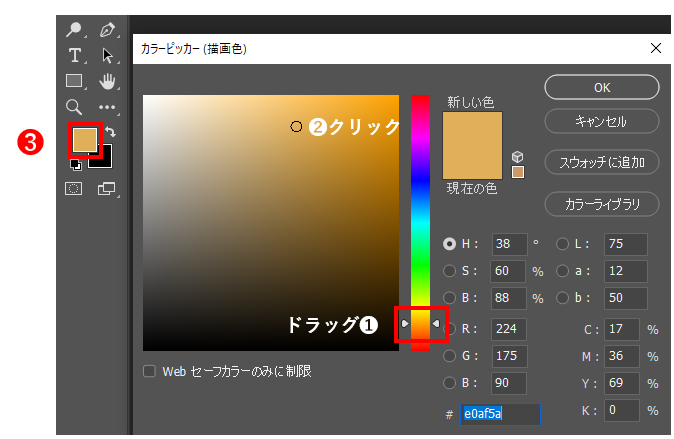The width and height of the screenshot is (674, 439).
Task: Select the Rectangle shape tool
Action: click(x=74, y=81)
